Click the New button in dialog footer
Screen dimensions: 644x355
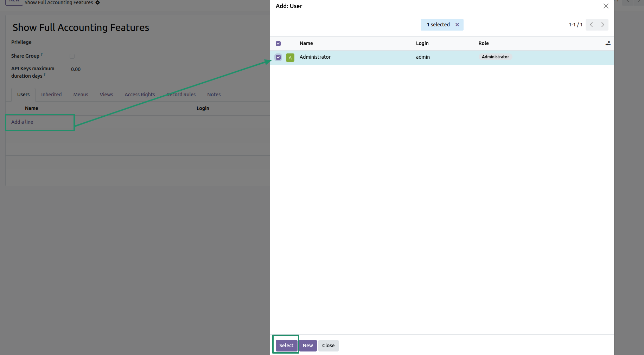pyautogui.click(x=308, y=346)
